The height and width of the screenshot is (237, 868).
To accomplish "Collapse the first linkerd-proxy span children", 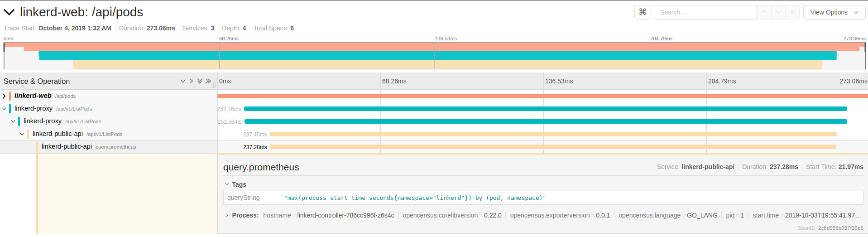I will click(4, 109).
